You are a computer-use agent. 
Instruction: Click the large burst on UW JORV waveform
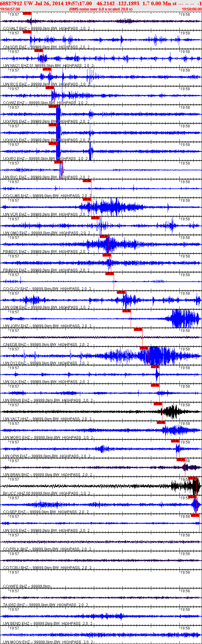coord(183,319)
